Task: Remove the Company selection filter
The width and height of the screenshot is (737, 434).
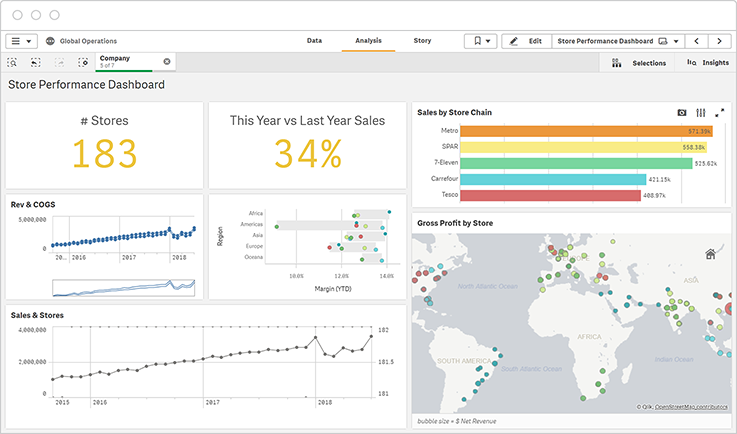Action: (167, 62)
